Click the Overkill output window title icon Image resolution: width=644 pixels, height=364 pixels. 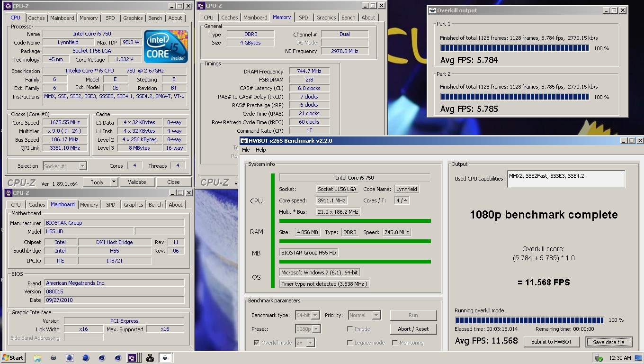[x=432, y=10]
